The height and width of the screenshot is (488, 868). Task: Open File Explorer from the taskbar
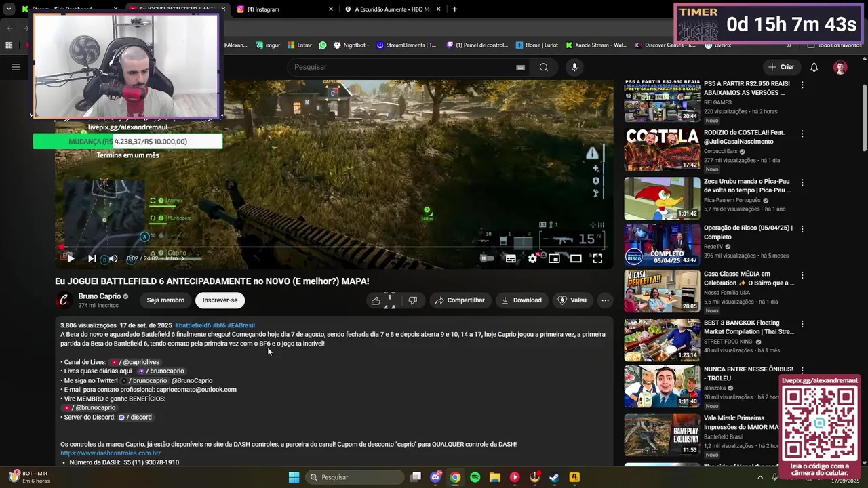coord(494,477)
